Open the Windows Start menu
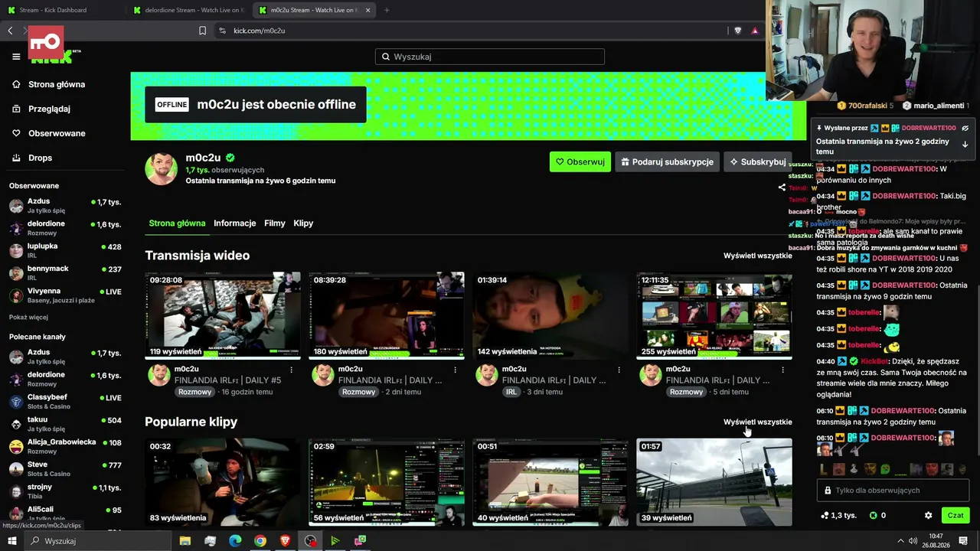The width and height of the screenshot is (980, 551). pyautogui.click(x=12, y=541)
